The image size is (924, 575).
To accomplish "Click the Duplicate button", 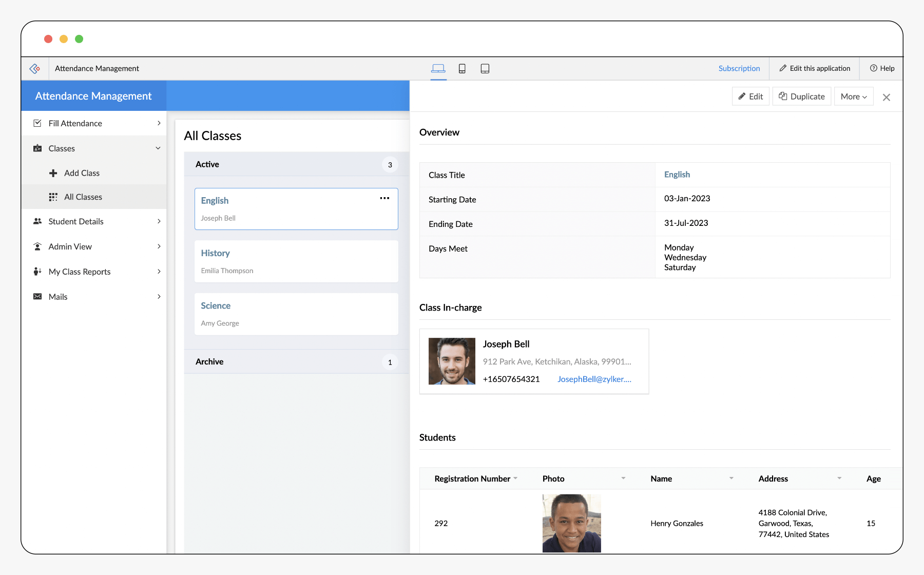I will tap(801, 97).
